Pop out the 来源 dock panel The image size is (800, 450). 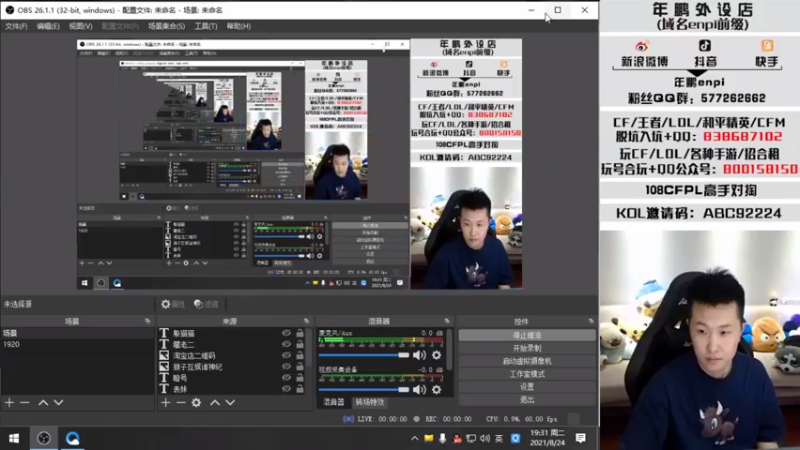click(307, 321)
